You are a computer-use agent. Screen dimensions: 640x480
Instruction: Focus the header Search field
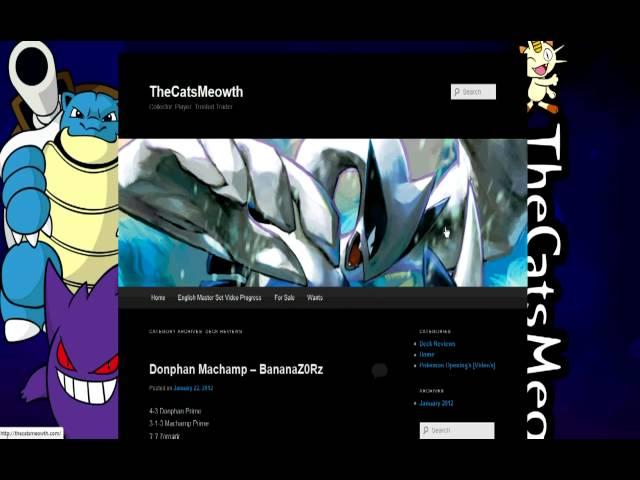pyautogui.click(x=473, y=91)
